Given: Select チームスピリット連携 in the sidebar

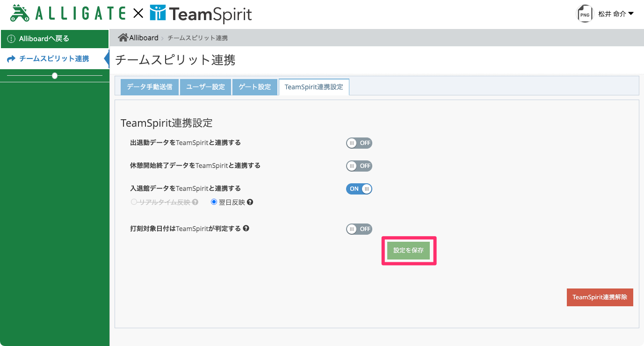Looking at the screenshot, I should (x=55, y=59).
